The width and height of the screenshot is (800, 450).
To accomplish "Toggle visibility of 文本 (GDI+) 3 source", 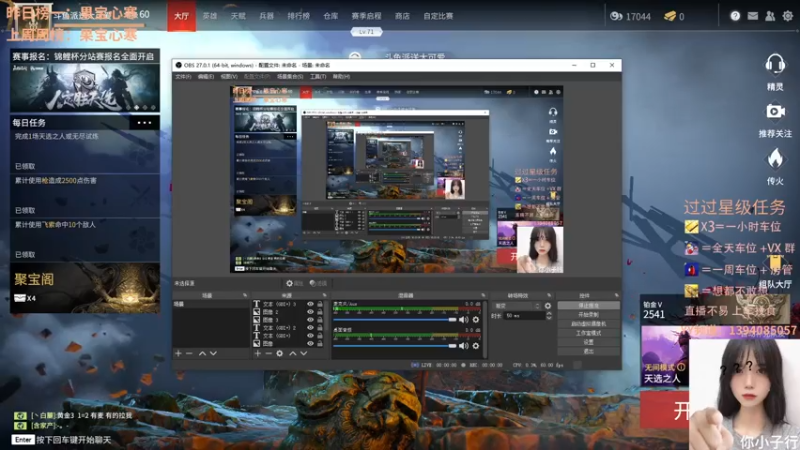I will (x=310, y=304).
